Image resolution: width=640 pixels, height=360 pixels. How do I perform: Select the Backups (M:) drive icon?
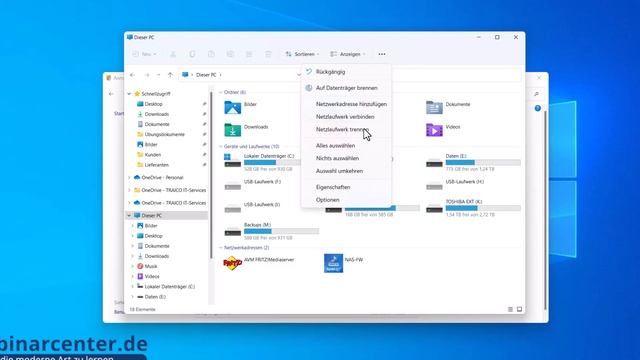click(x=233, y=231)
